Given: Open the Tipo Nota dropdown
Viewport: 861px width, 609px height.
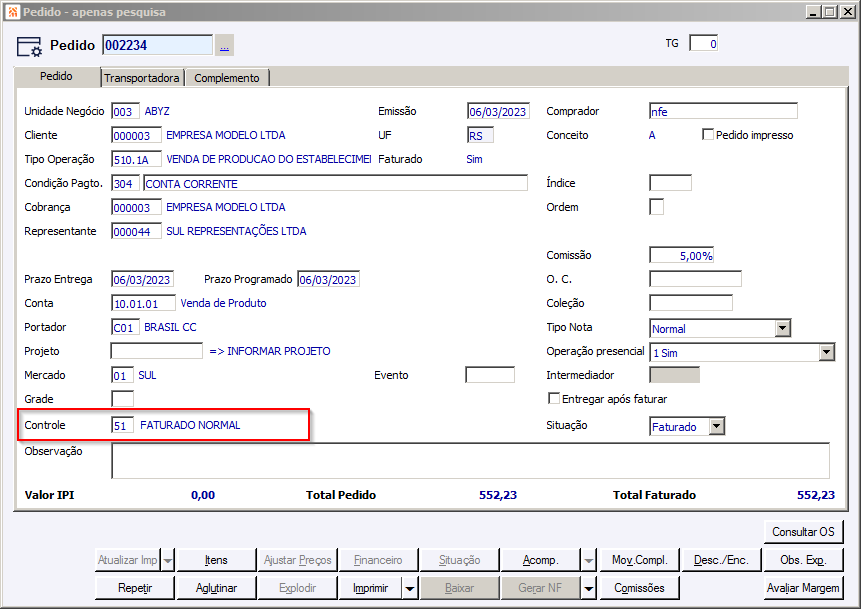Looking at the screenshot, I should point(783,328).
